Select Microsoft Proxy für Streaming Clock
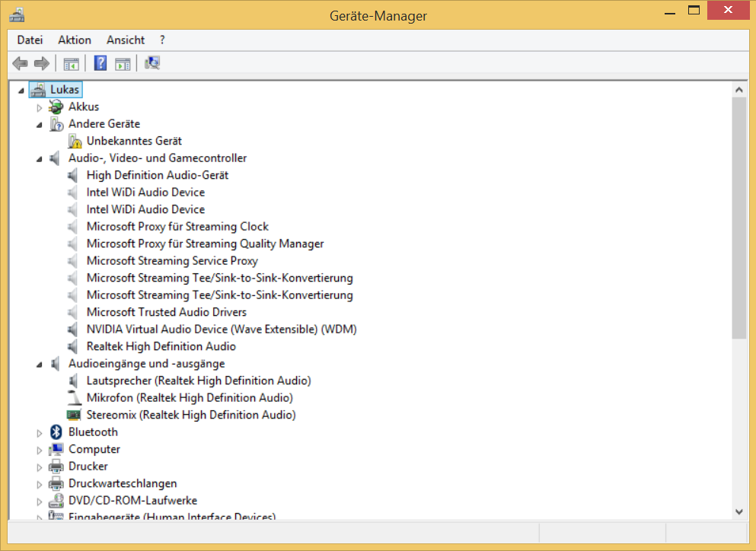Viewport: 756px width, 551px height. 177,227
